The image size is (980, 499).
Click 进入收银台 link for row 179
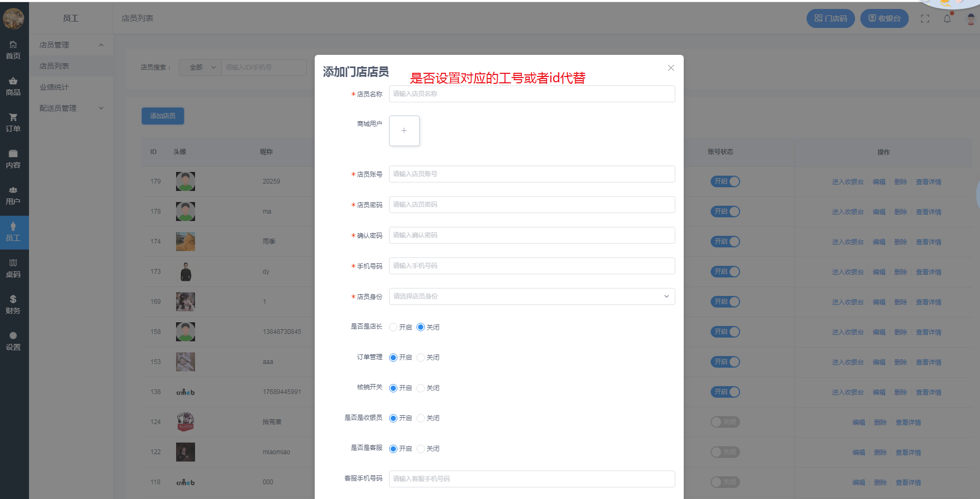pyautogui.click(x=848, y=182)
